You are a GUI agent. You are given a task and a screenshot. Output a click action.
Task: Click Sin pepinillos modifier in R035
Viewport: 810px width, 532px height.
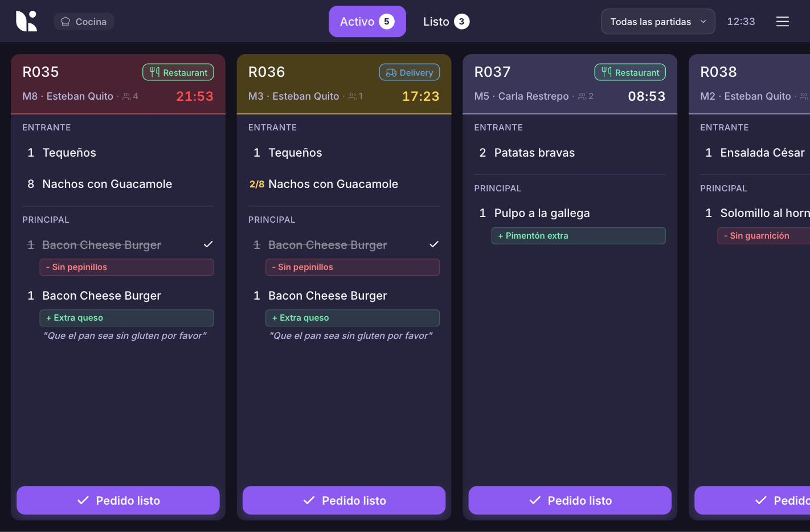(126, 267)
